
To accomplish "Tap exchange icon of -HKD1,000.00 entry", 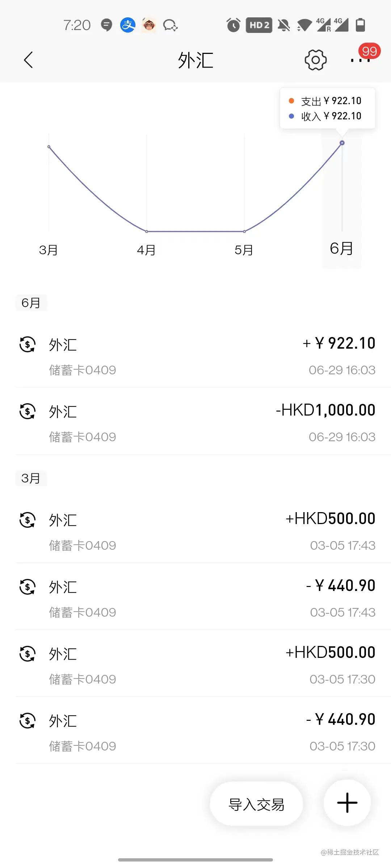I will 28,411.
